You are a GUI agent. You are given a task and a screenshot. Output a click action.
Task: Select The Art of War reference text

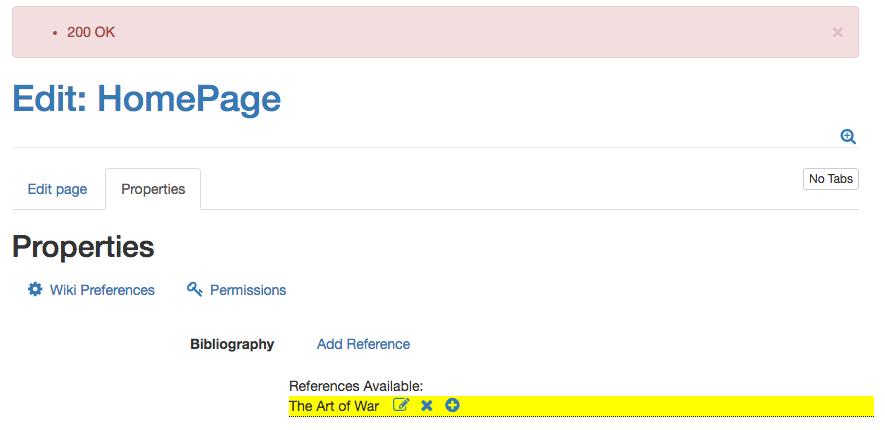[334, 406]
